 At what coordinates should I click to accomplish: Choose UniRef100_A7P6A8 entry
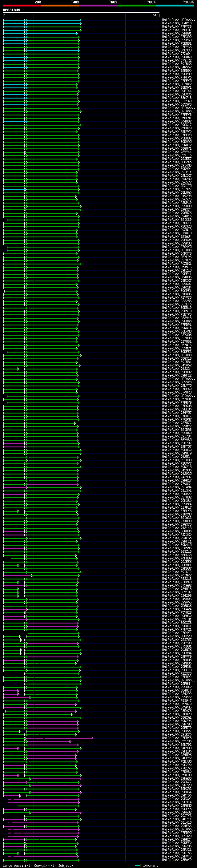click(177, 406)
